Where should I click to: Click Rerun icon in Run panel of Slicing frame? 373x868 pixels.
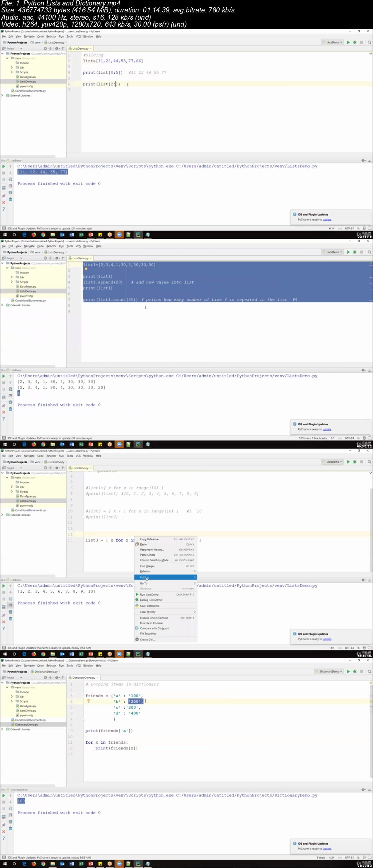tap(4, 166)
